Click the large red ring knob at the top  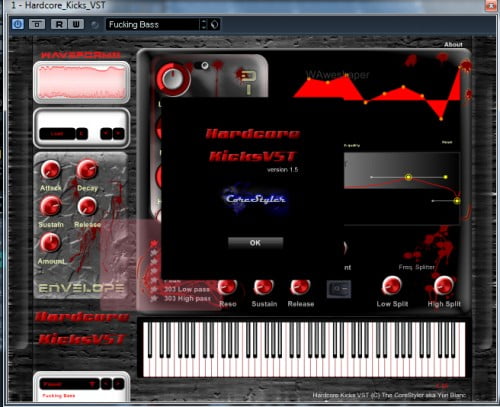[173, 79]
